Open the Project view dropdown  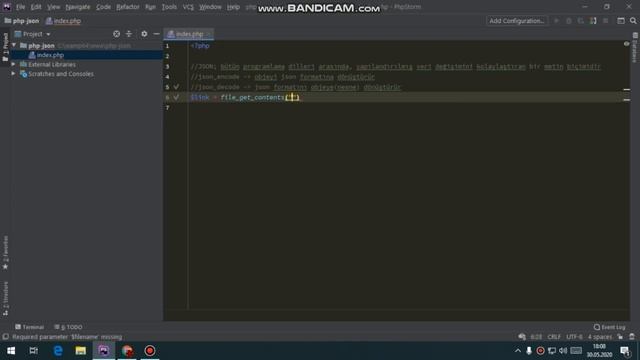[x=32, y=34]
